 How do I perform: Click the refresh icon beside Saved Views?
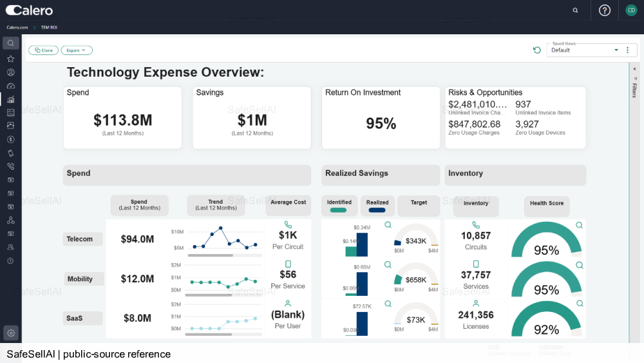coord(537,50)
